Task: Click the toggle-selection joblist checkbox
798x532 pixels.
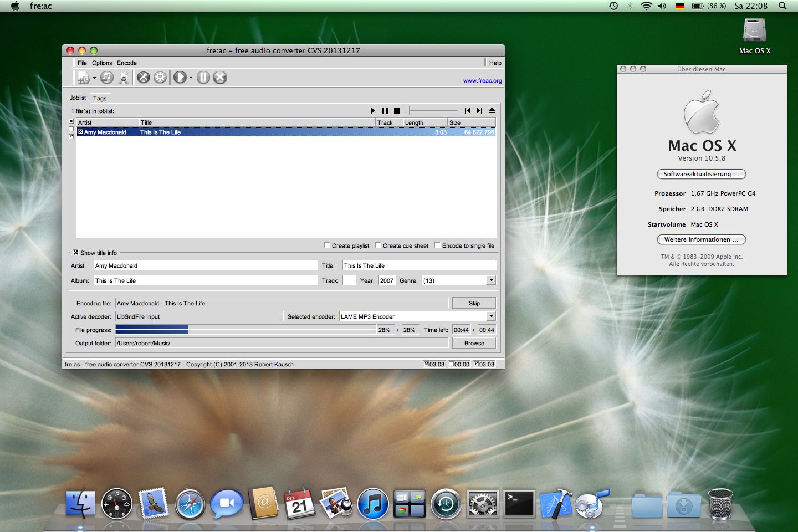Action: [71, 136]
